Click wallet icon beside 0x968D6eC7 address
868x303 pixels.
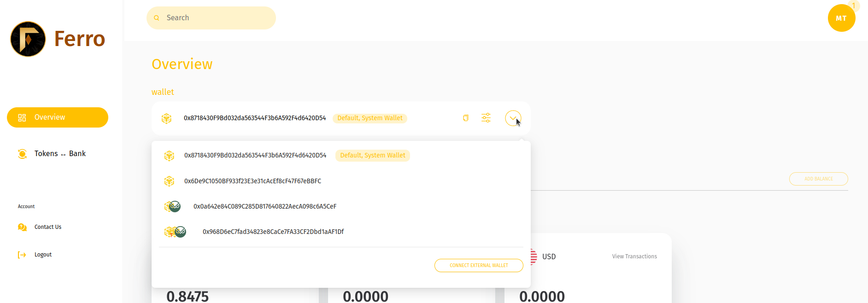[175, 232]
